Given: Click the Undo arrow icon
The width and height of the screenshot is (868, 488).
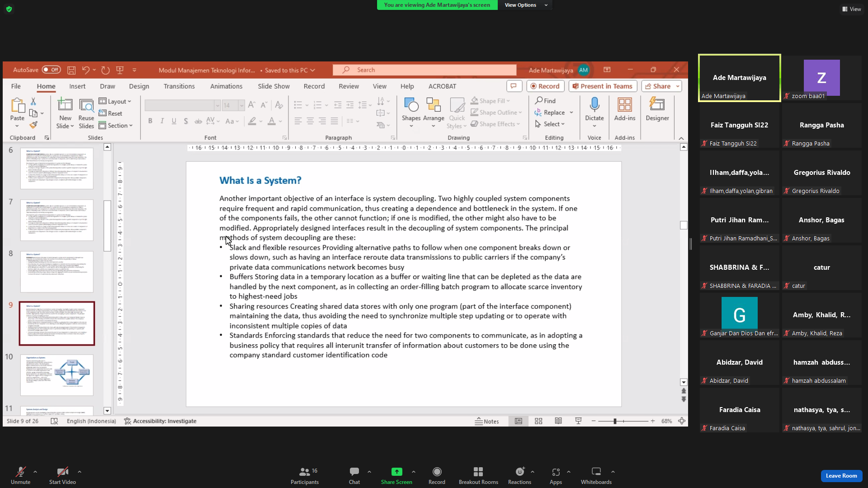Looking at the screenshot, I should (x=85, y=70).
